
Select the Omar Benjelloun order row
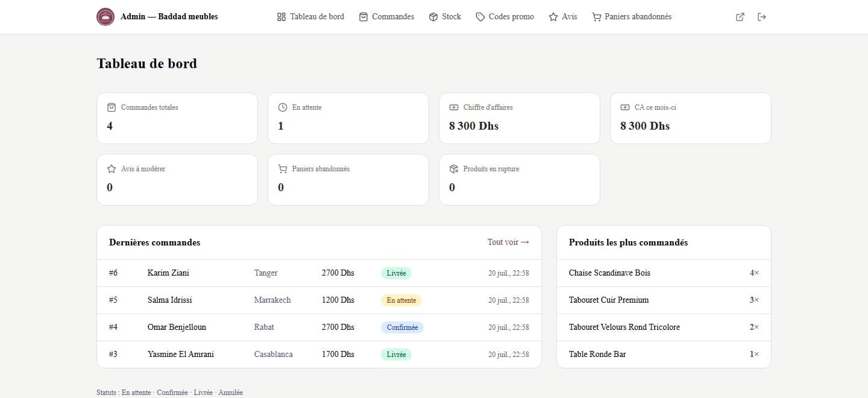click(x=319, y=327)
